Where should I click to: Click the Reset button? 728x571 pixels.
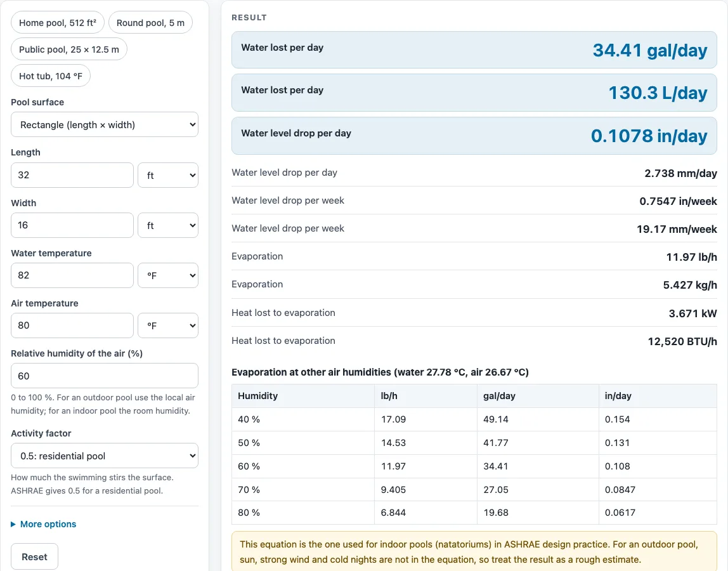click(x=34, y=556)
